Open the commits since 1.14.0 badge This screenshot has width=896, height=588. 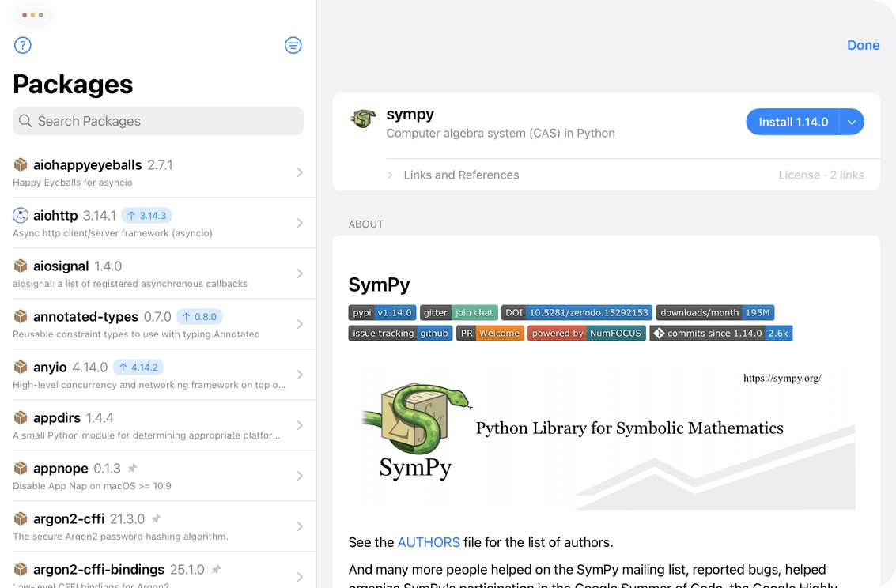tap(721, 334)
